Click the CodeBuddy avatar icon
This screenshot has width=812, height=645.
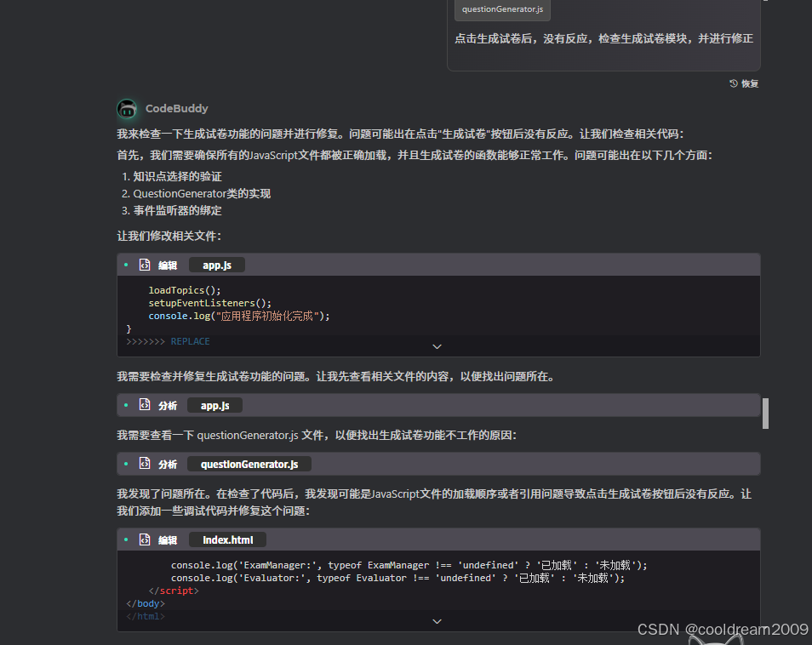(x=127, y=109)
